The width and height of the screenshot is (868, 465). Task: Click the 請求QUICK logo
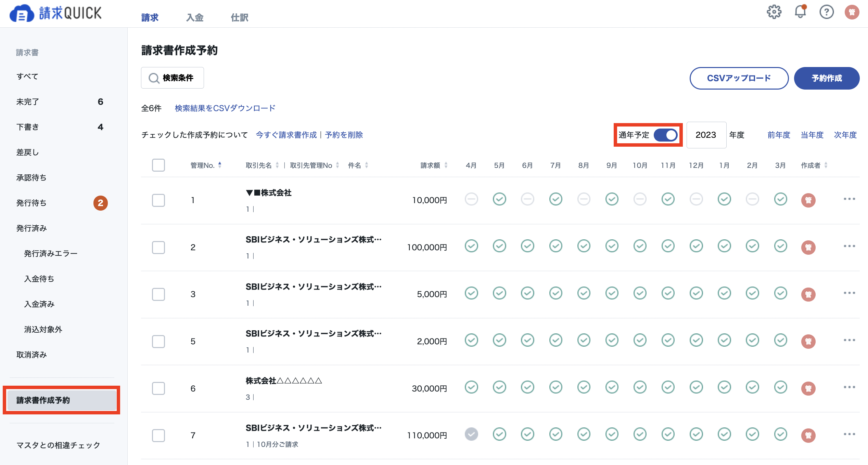[x=56, y=13]
